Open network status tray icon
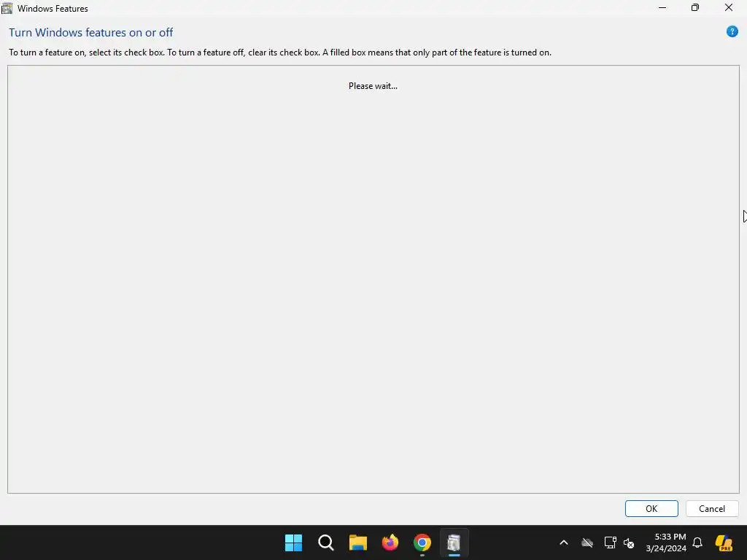 tap(610, 542)
